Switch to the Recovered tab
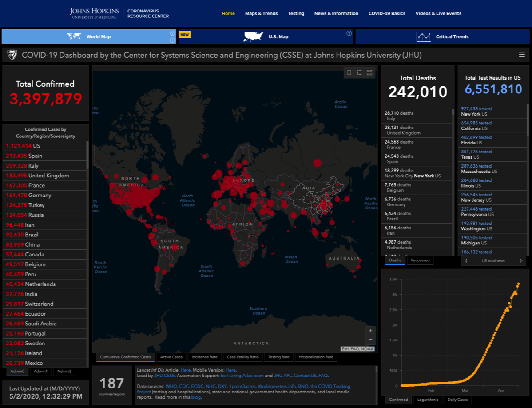 (420, 260)
